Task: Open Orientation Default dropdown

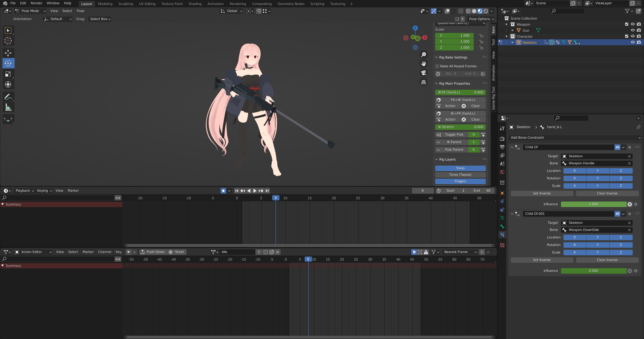Action: (58, 19)
